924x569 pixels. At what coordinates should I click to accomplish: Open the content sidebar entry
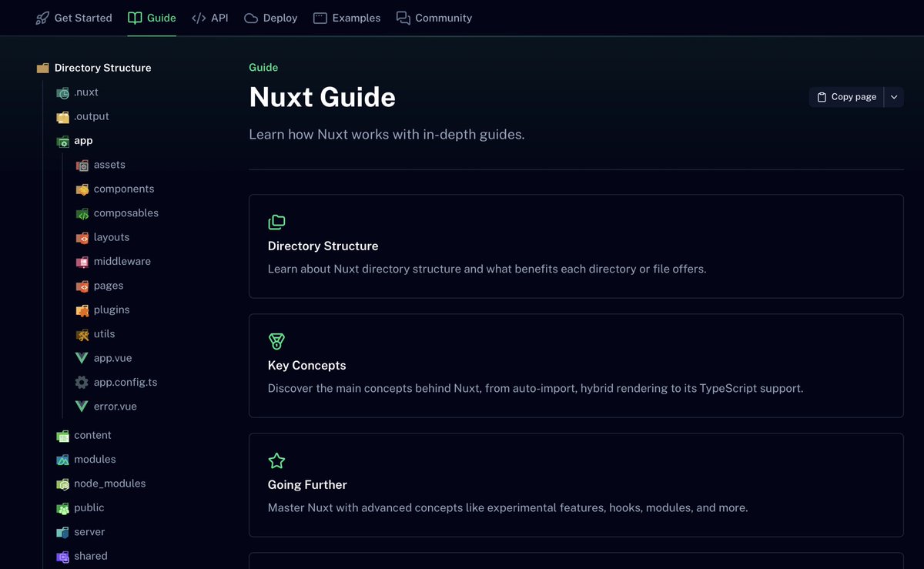[92, 435]
